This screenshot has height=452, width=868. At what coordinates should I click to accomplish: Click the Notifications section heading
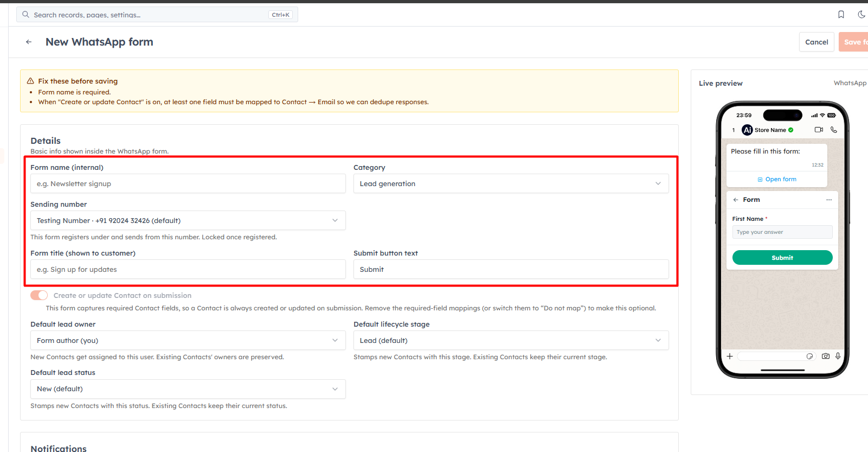click(x=59, y=448)
